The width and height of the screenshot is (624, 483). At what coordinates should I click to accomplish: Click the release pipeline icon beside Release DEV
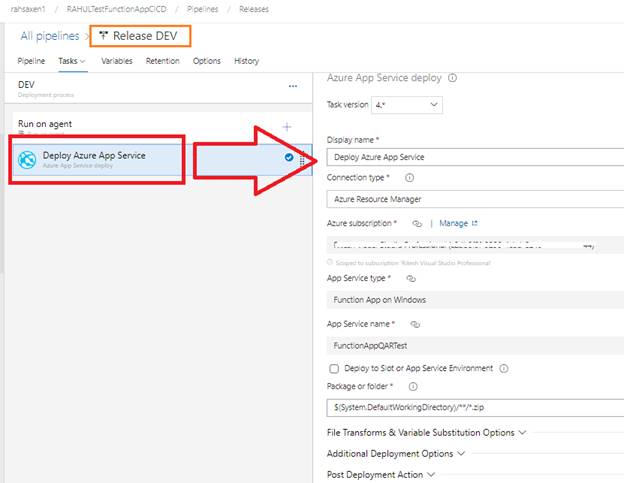[x=103, y=35]
